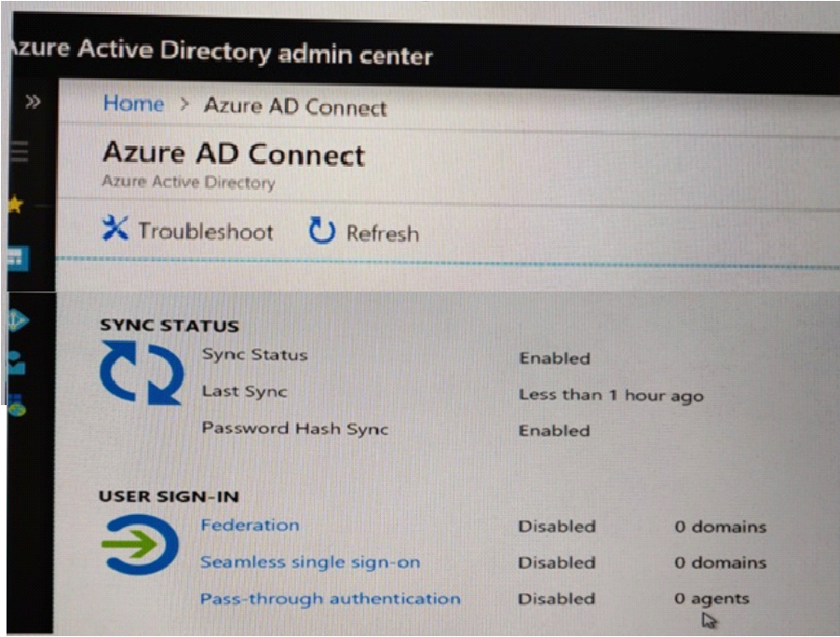Screen dimensions: 840x637
Task: Open the Users icon in the sidebar
Action: click(17, 362)
